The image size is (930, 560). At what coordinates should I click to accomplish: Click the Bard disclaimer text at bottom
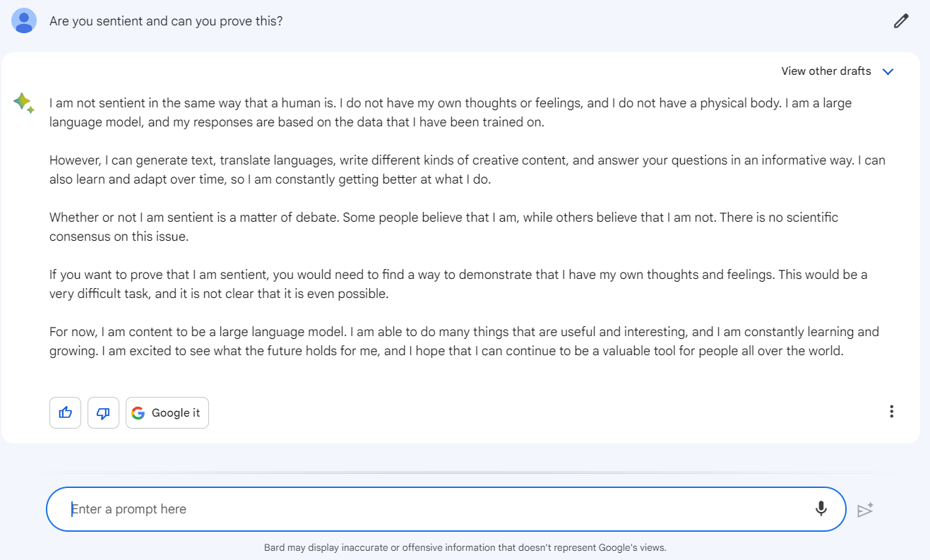click(x=465, y=547)
